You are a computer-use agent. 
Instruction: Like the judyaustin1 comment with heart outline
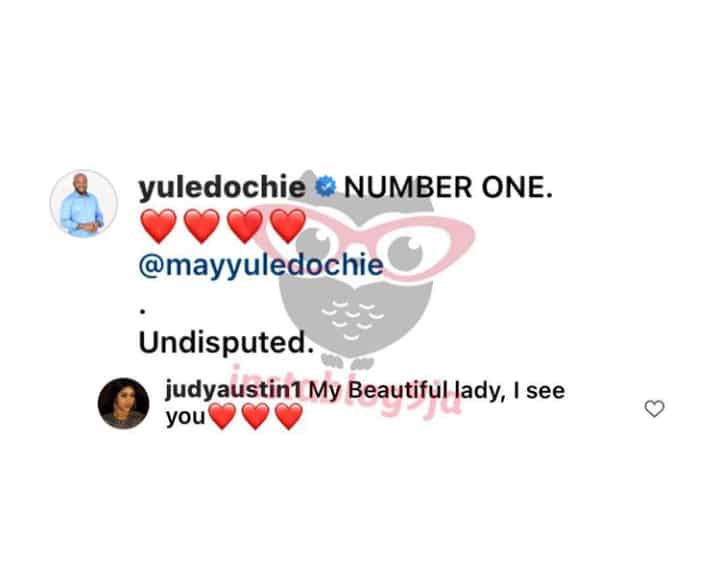(654, 409)
